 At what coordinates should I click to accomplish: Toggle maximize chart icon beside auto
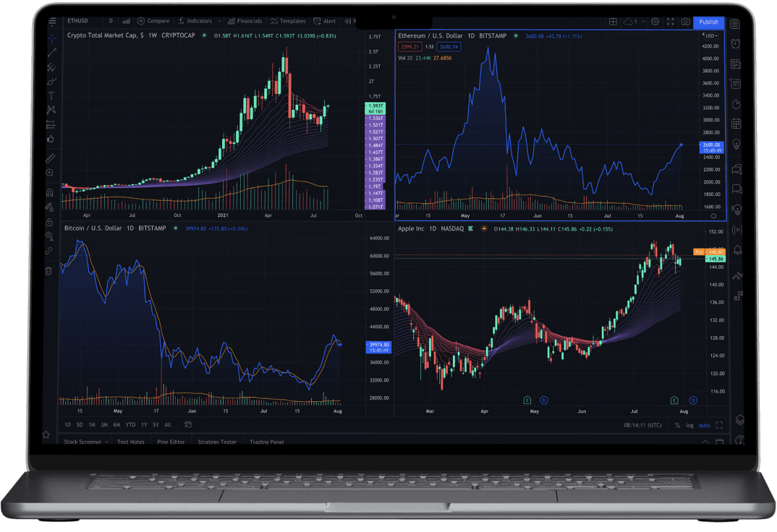720,425
